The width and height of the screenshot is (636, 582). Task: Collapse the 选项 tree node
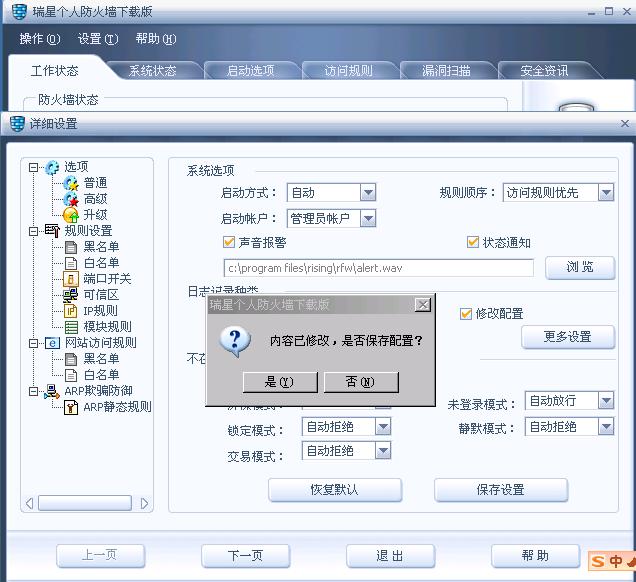point(34,167)
